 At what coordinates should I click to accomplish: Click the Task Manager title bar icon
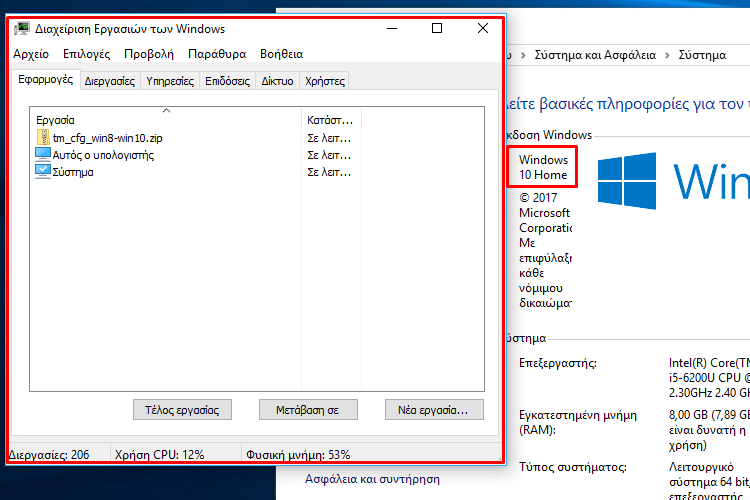click(x=22, y=29)
